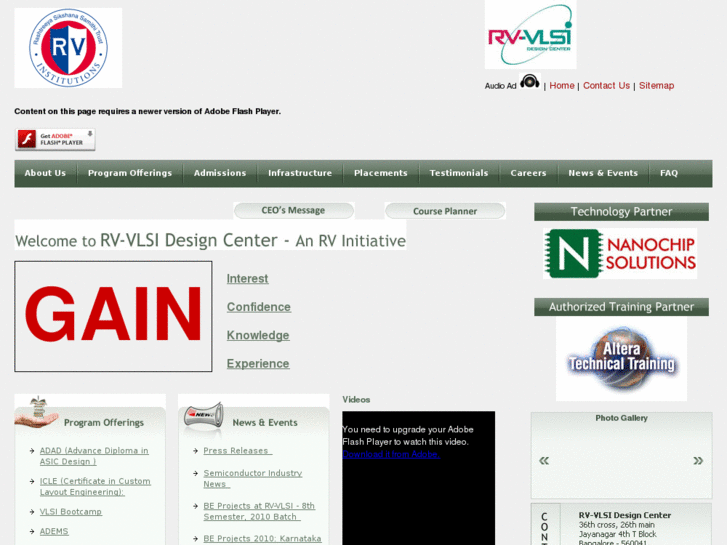This screenshot has width=727, height=545.
Task: Open the CEO's Message button
Action: pos(293,211)
